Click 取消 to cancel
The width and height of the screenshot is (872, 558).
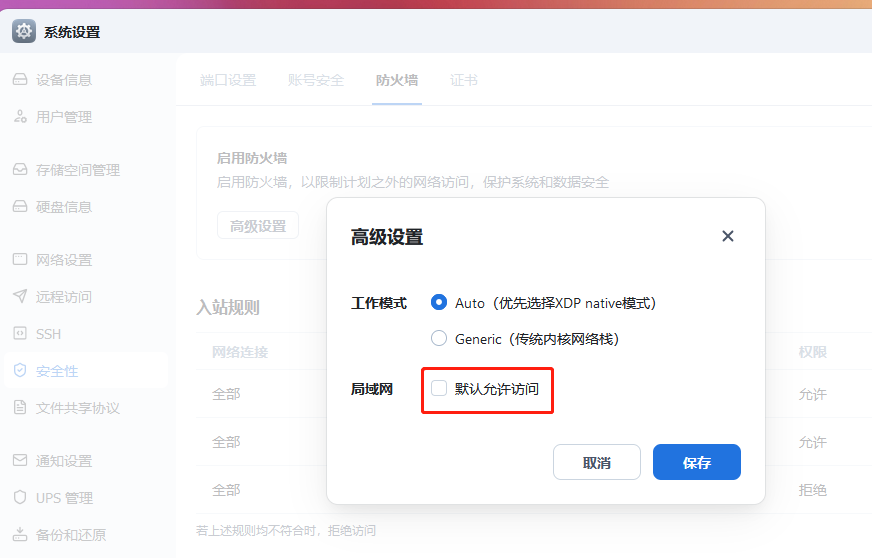pyautogui.click(x=597, y=462)
